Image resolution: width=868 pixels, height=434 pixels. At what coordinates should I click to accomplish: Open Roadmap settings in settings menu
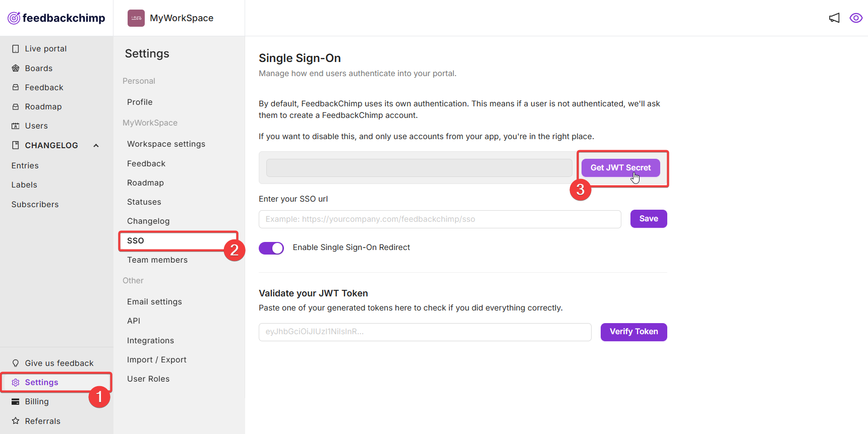tap(145, 182)
